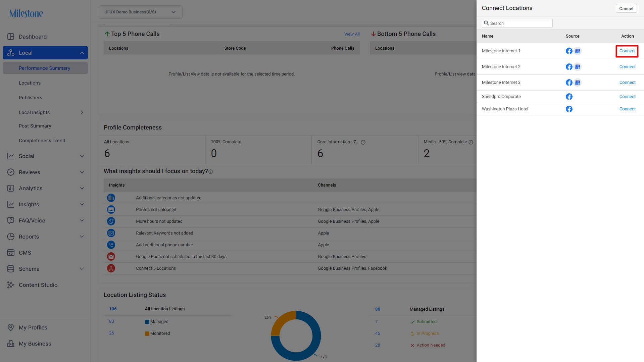Cancel the Connect Locations panel
The width and height of the screenshot is (644, 362).
626,8
